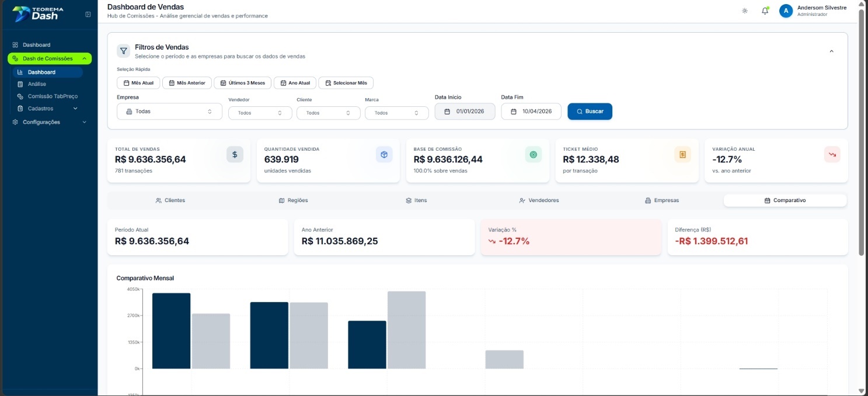Click the Selecionar Mês button

coord(346,83)
